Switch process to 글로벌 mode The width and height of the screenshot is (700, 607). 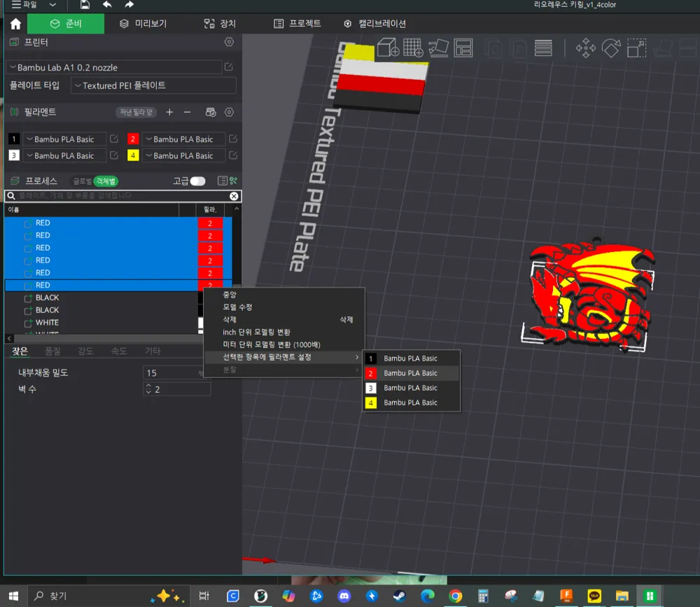pyautogui.click(x=82, y=181)
